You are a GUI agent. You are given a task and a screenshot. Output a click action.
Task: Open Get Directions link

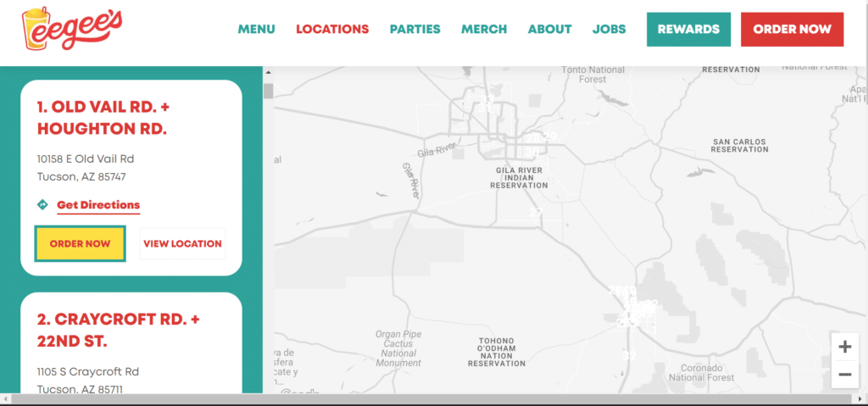(x=98, y=205)
